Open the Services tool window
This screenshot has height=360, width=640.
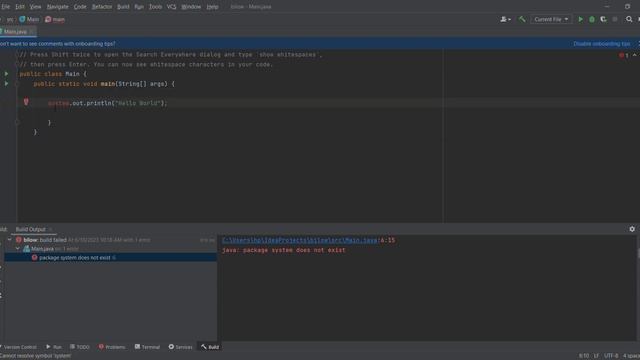(x=180, y=347)
